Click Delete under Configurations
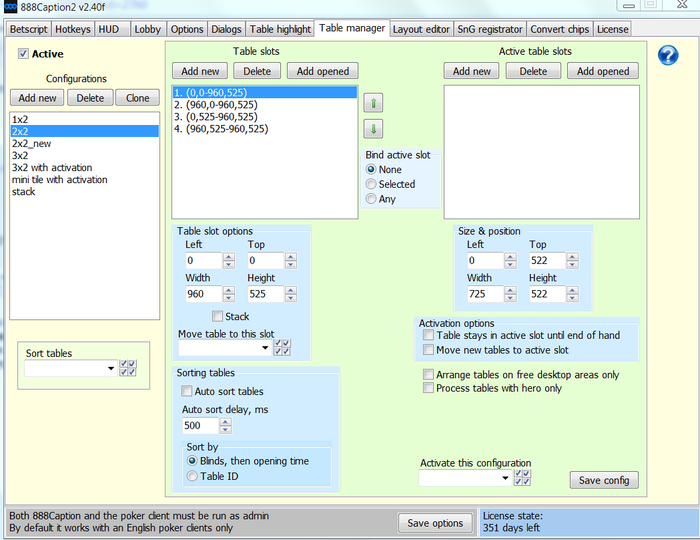Viewport: 700px width, 540px height. [x=90, y=98]
